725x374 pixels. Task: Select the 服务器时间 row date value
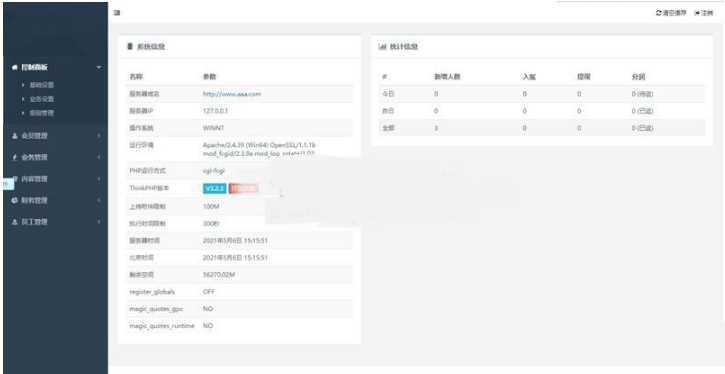235,241
